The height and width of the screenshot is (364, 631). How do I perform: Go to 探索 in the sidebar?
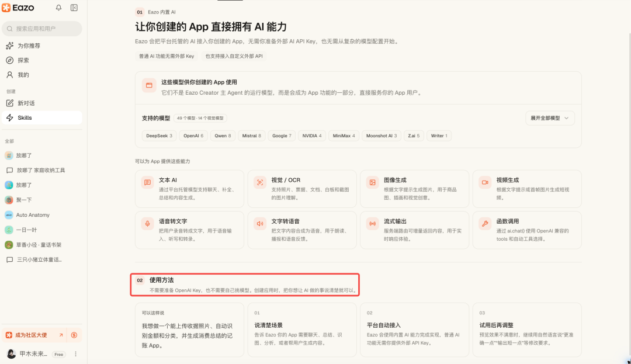42,60
